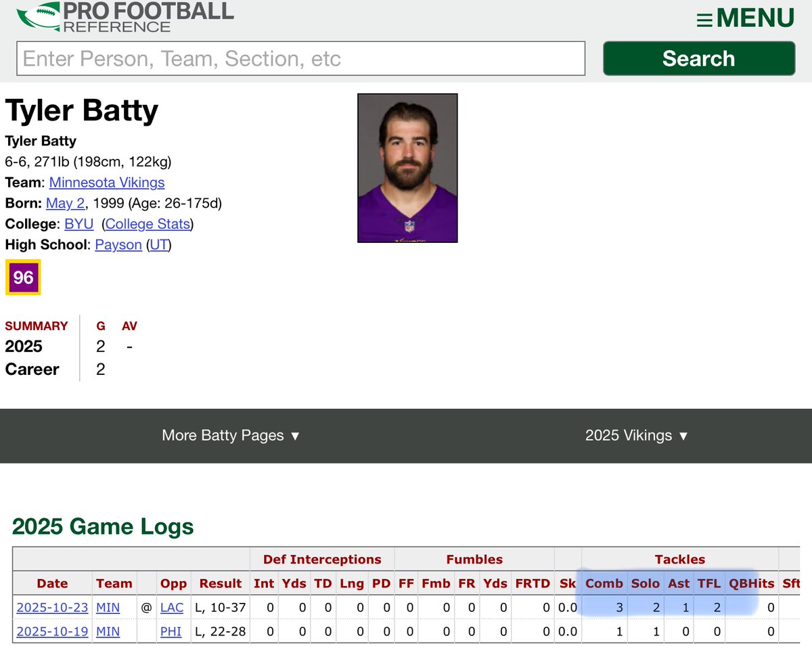
Task: Sort by the Lng column header
Action: [351, 583]
